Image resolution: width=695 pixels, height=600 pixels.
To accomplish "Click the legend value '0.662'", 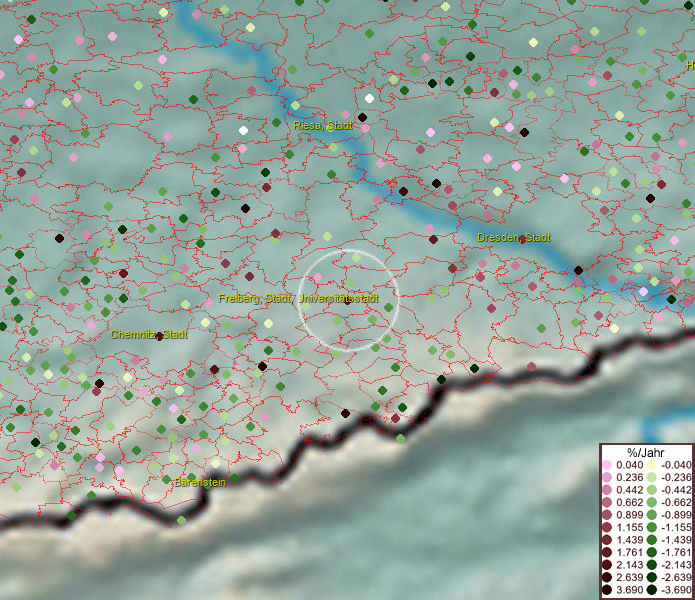I will (x=629, y=503).
